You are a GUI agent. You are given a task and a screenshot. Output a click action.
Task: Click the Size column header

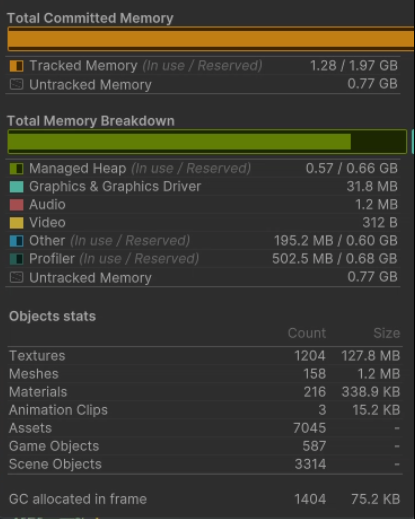click(387, 333)
